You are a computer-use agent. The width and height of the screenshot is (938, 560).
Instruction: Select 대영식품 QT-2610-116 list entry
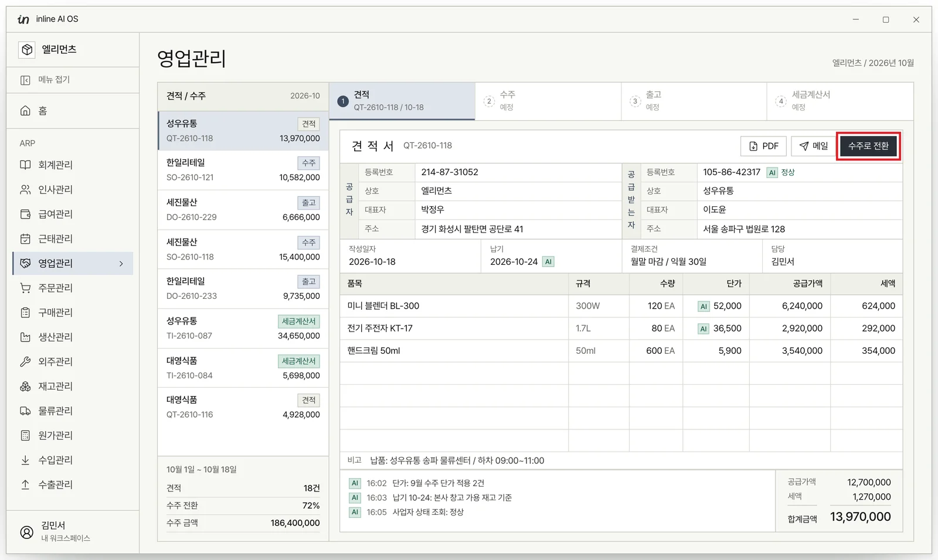(243, 407)
